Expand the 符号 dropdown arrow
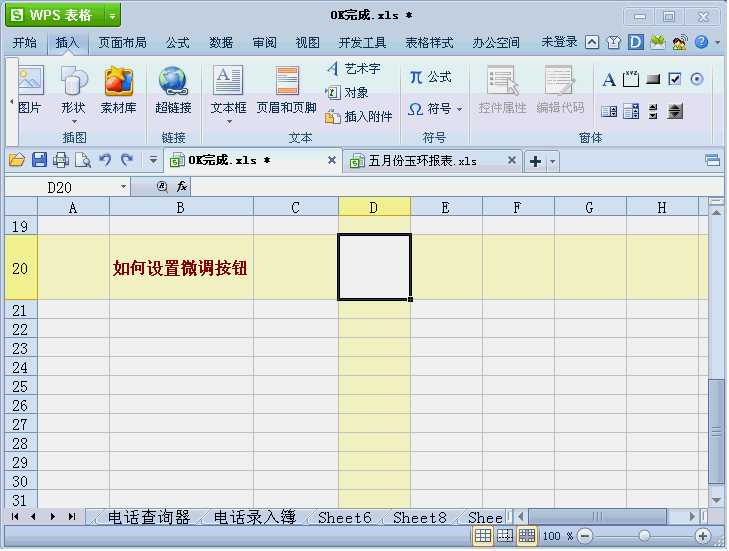The height and width of the screenshot is (551, 729). point(459,110)
